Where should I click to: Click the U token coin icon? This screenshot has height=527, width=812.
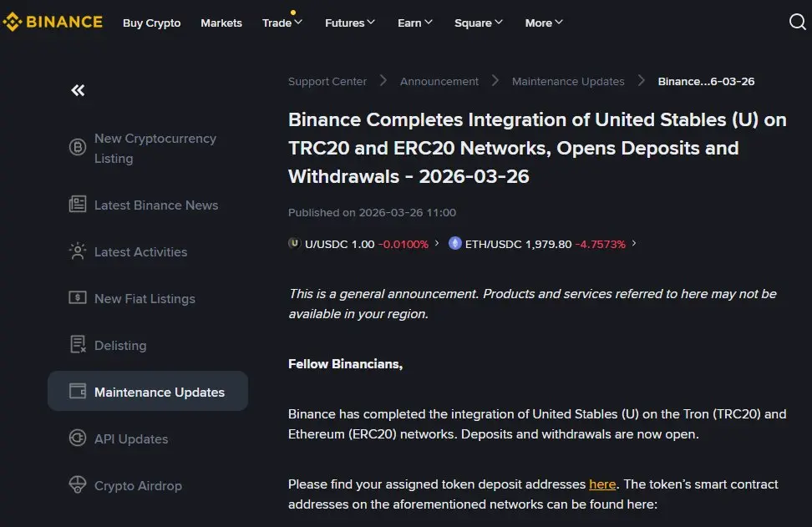(295, 243)
